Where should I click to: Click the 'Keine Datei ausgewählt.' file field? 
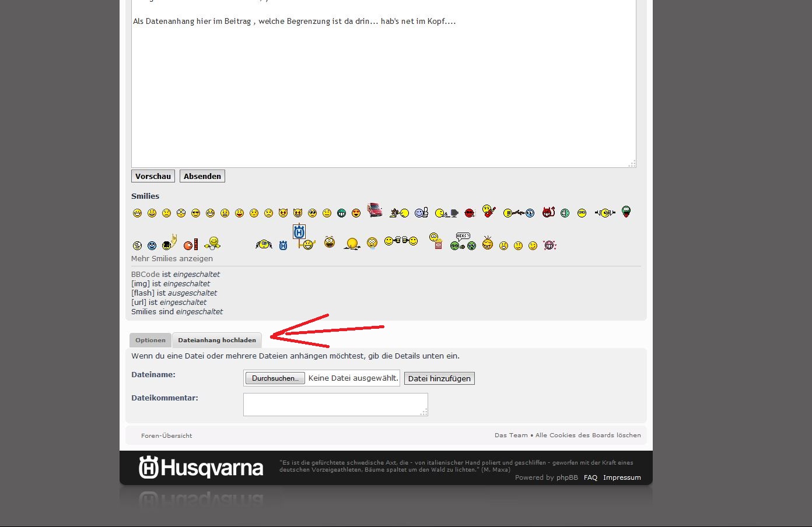point(321,378)
